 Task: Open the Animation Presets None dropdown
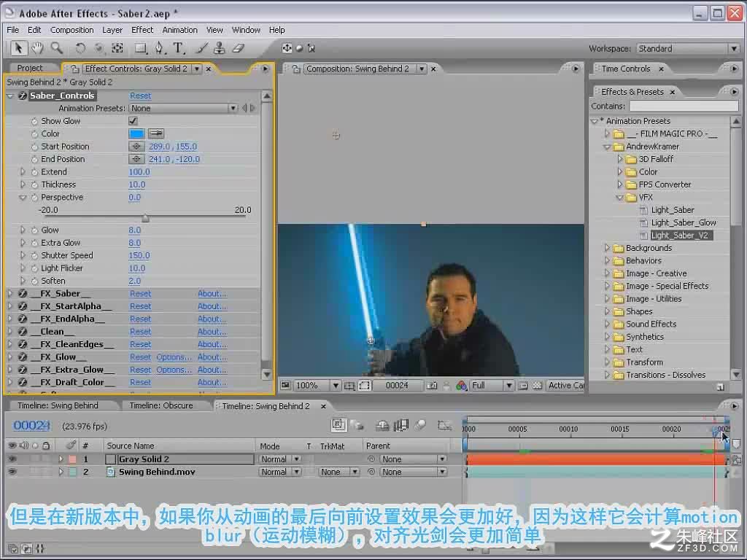183,108
